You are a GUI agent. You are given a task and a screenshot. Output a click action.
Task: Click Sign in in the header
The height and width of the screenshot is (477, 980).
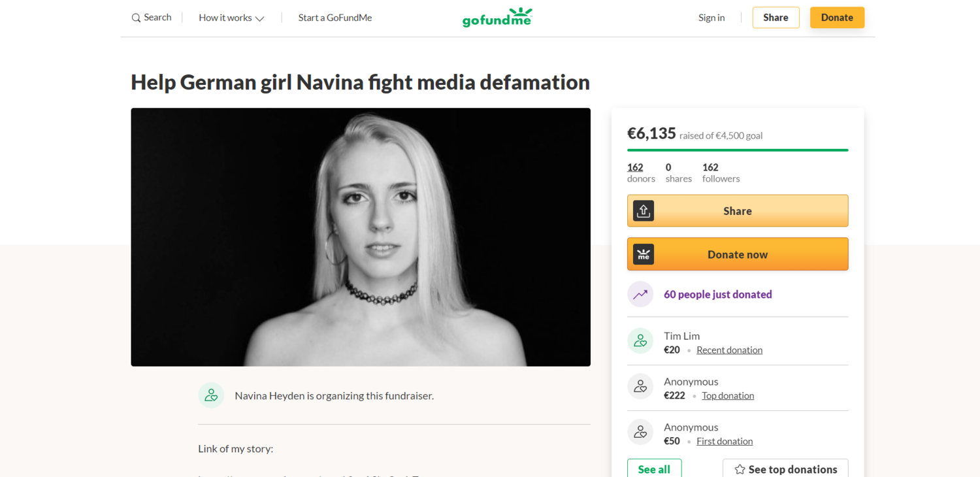(711, 18)
